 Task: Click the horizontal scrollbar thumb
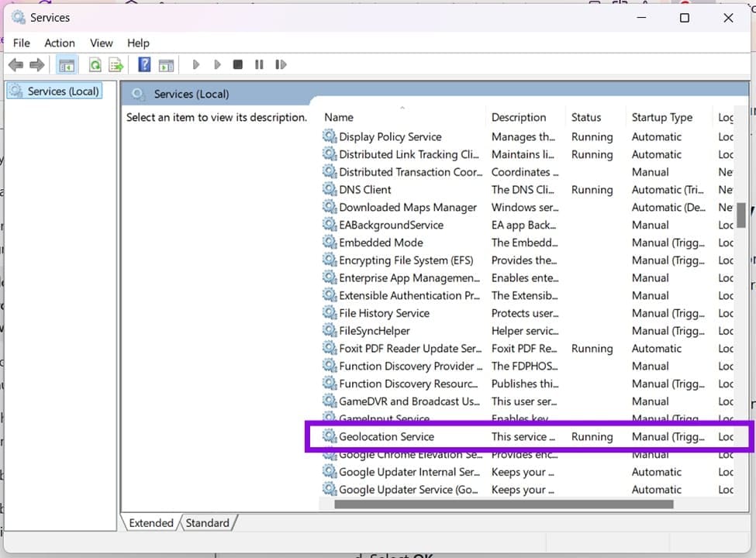[x=504, y=504]
